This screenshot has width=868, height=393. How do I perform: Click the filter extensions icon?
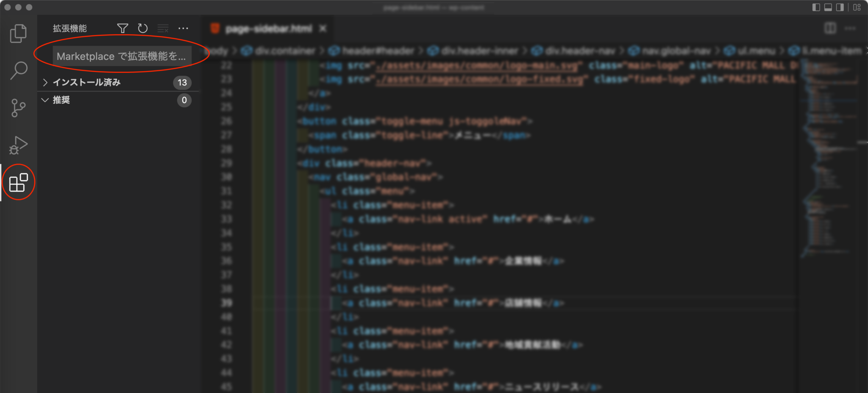(122, 28)
